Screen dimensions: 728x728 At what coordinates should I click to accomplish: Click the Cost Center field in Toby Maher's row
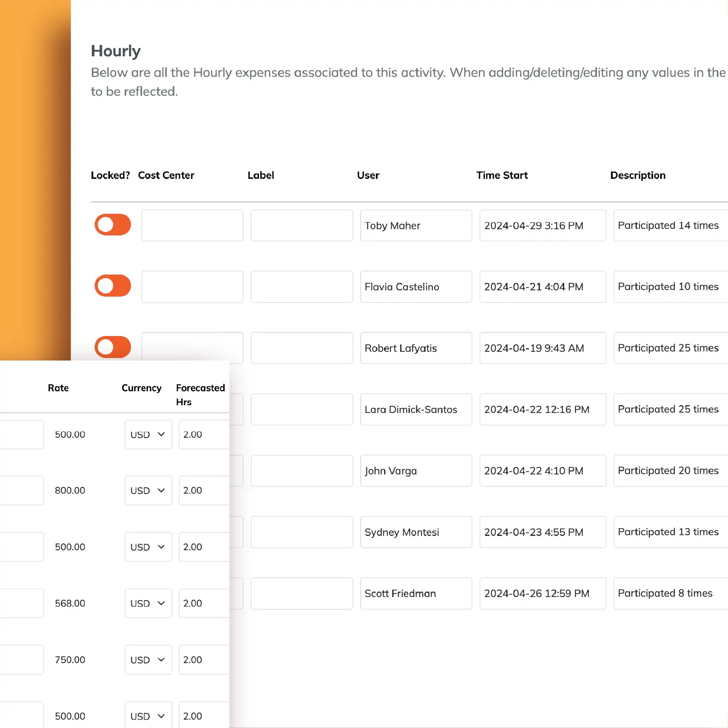tap(192, 225)
